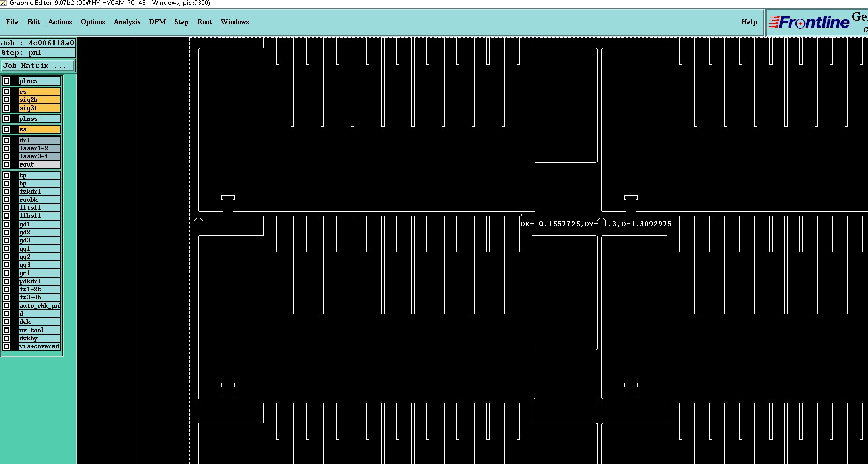
Task: Select the sig3t layer name
Action: pyautogui.click(x=40, y=108)
